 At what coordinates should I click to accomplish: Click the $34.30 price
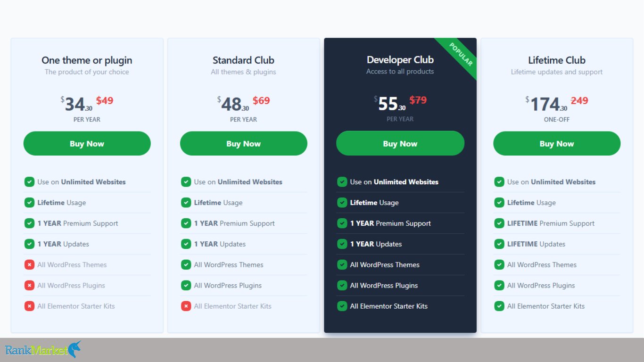(x=76, y=104)
